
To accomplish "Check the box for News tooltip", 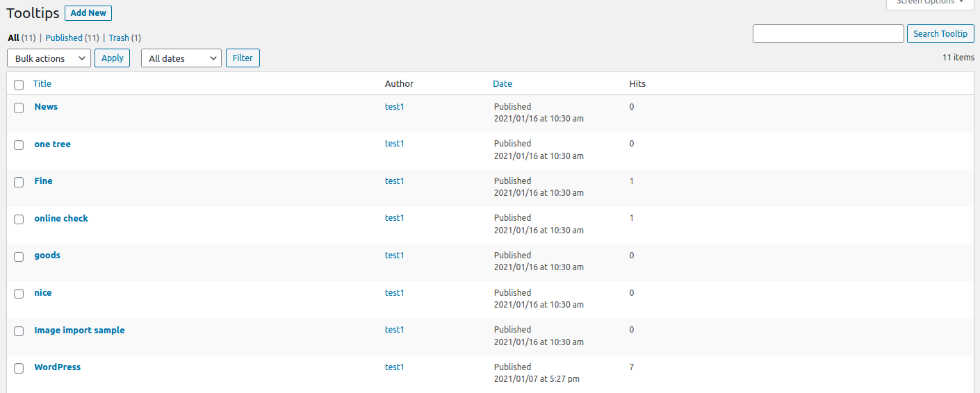I will coord(19,108).
